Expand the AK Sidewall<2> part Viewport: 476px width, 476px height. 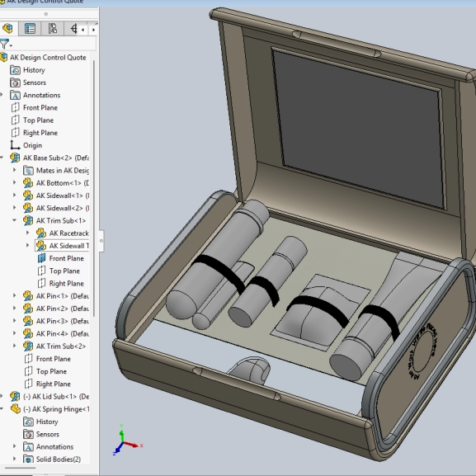point(14,208)
